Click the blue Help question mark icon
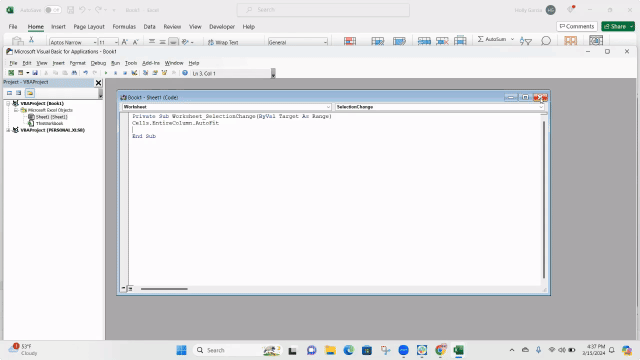Image resolution: width=640 pixels, height=360 pixels. click(185, 73)
